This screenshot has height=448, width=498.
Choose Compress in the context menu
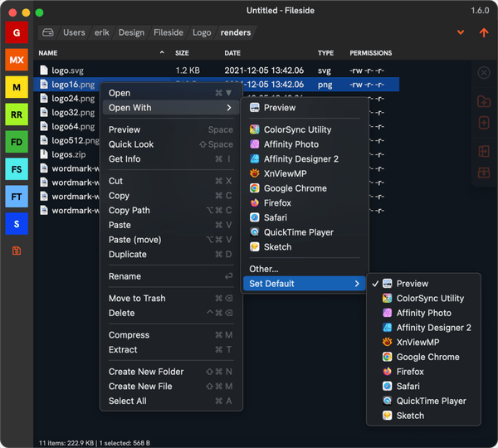tap(171, 335)
